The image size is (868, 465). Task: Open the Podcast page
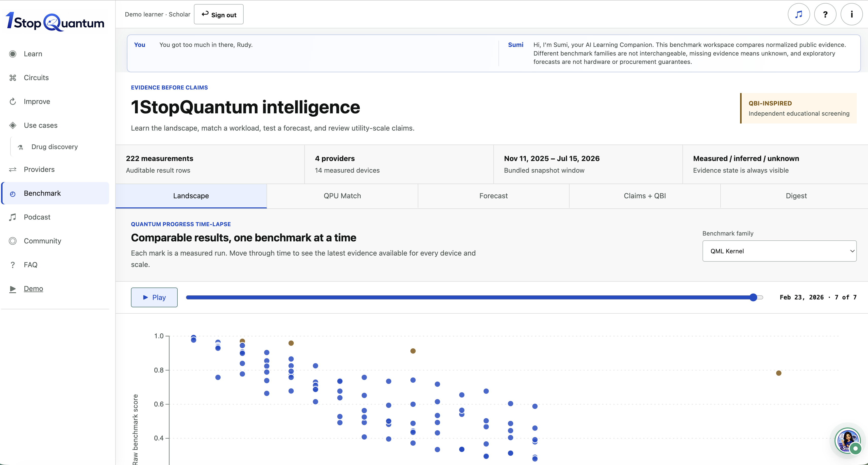pos(55,217)
